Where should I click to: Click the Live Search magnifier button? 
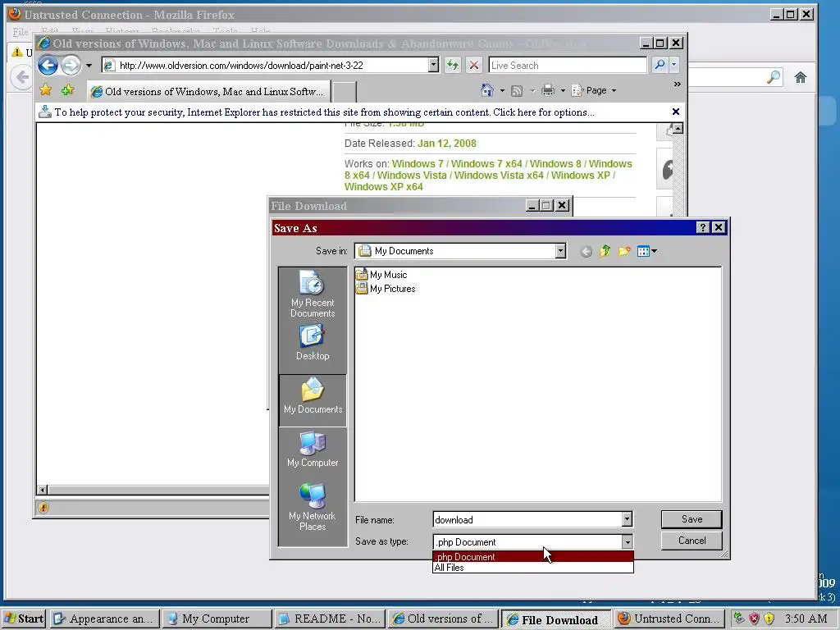click(x=660, y=65)
